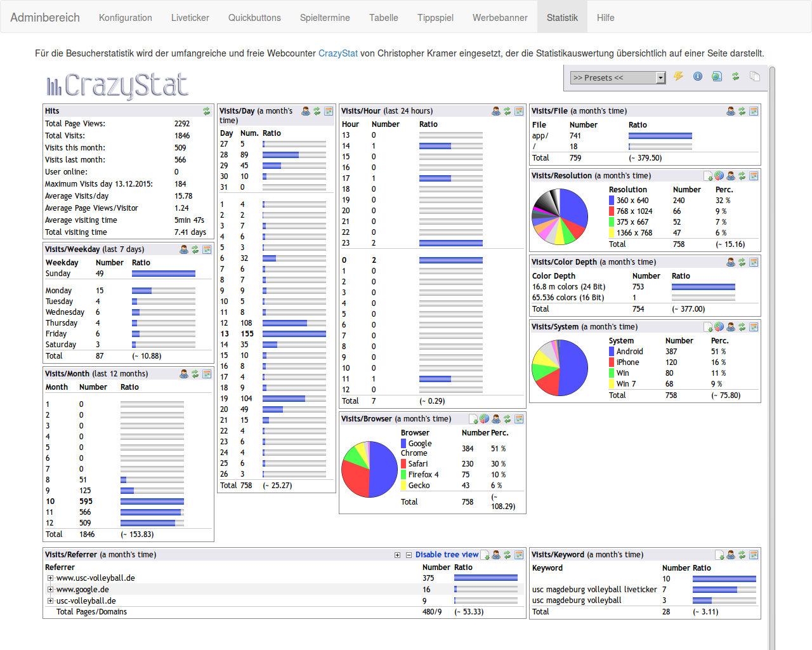Switch to the Liveticker tab
This screenshot has height=650, width=812.
pos(190,18)
